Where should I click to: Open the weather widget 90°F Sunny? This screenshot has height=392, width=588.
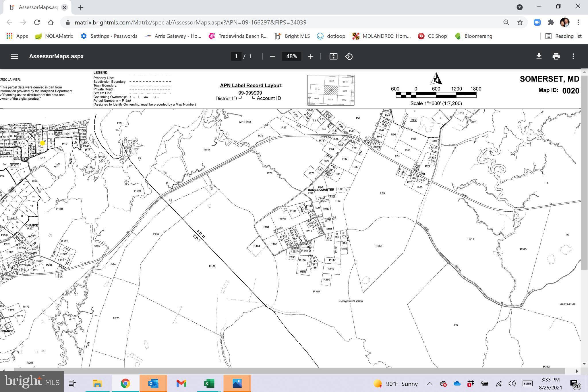click(x=396, y=384)
